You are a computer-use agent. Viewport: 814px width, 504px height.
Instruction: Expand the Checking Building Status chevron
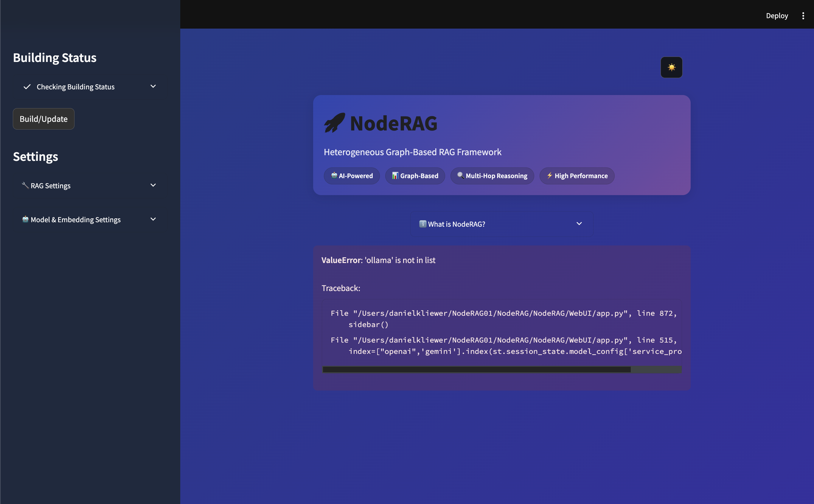pos(153,86)
